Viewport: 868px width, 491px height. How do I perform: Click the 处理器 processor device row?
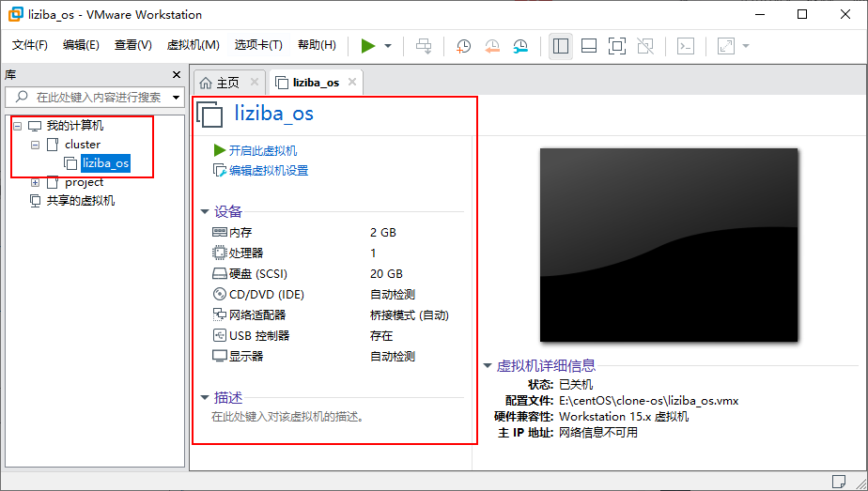pos(337,253)
